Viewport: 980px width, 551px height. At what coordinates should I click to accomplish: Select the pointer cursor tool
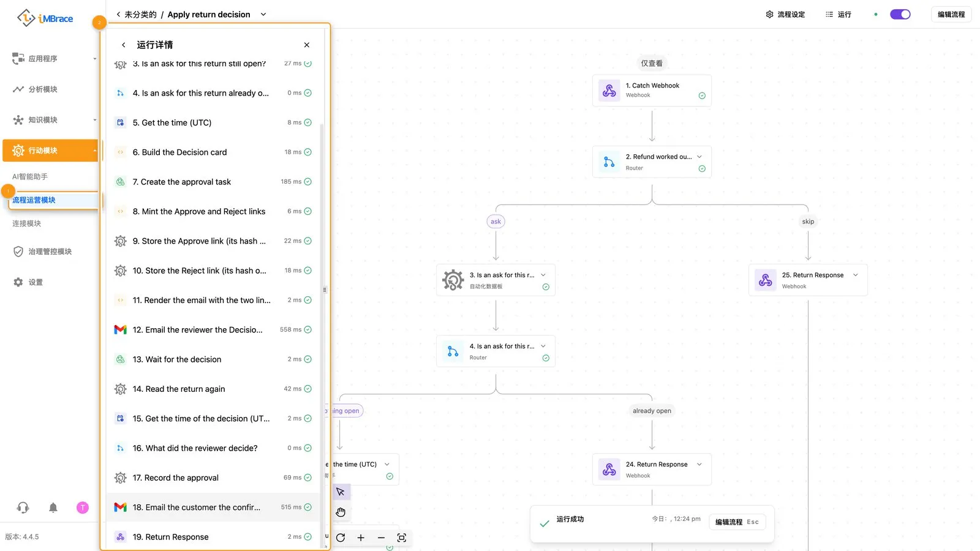[341, 492]
